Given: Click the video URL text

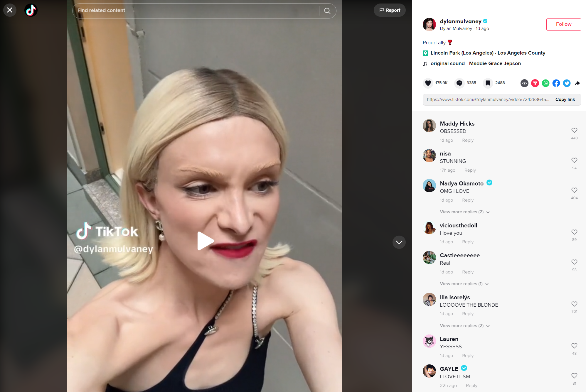Looking at the screenshot, I should (488, 99).
